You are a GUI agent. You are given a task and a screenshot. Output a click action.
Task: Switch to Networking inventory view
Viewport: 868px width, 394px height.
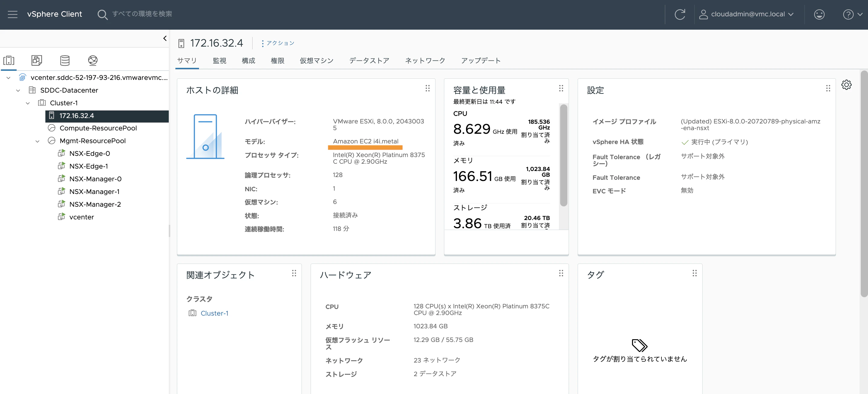(x=93, y=60)
